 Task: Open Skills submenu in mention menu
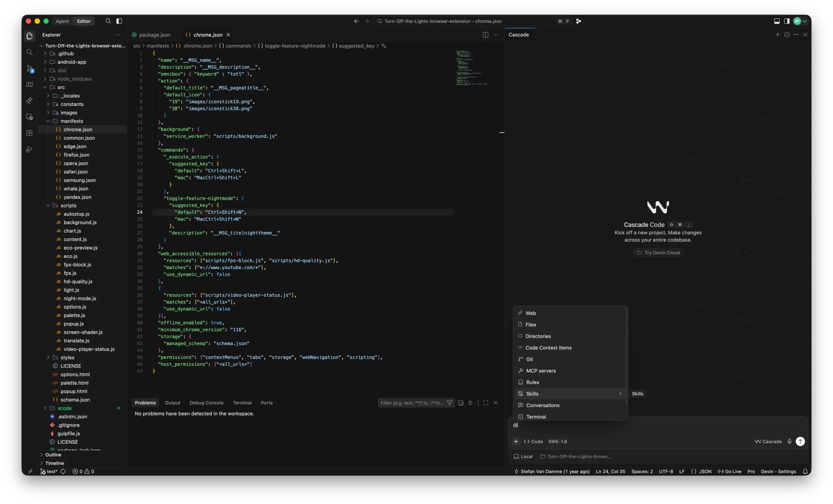click(570, 393)
